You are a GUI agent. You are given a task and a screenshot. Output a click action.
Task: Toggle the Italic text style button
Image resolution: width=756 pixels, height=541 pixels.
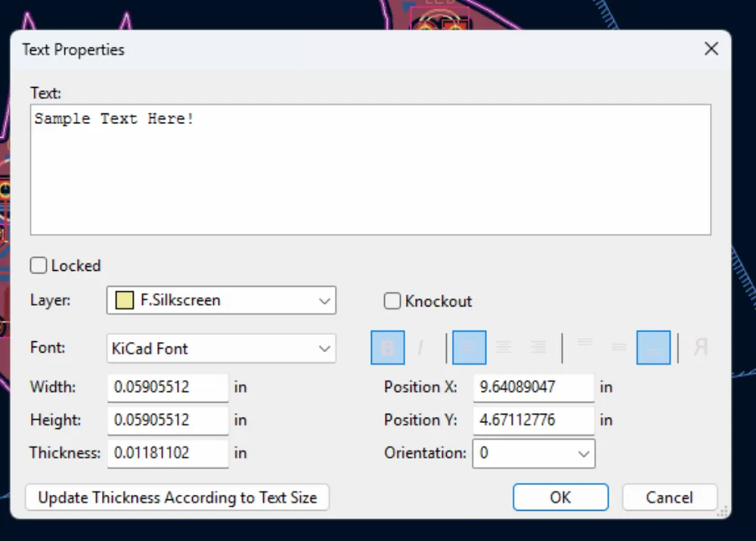pyautogui.click(x=420, y=348)
